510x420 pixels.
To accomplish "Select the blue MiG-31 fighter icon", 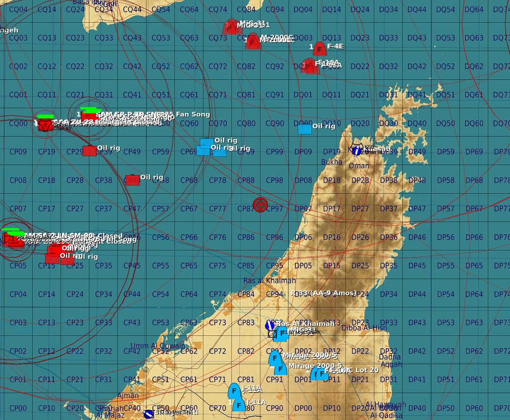I will click(x=282, y=333).
